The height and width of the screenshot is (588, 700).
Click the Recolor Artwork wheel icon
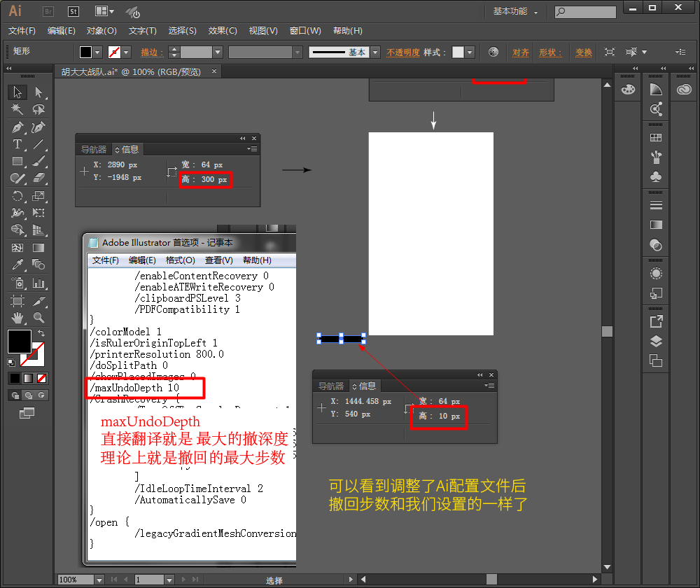pyautogui.click(x=493, y=52)
